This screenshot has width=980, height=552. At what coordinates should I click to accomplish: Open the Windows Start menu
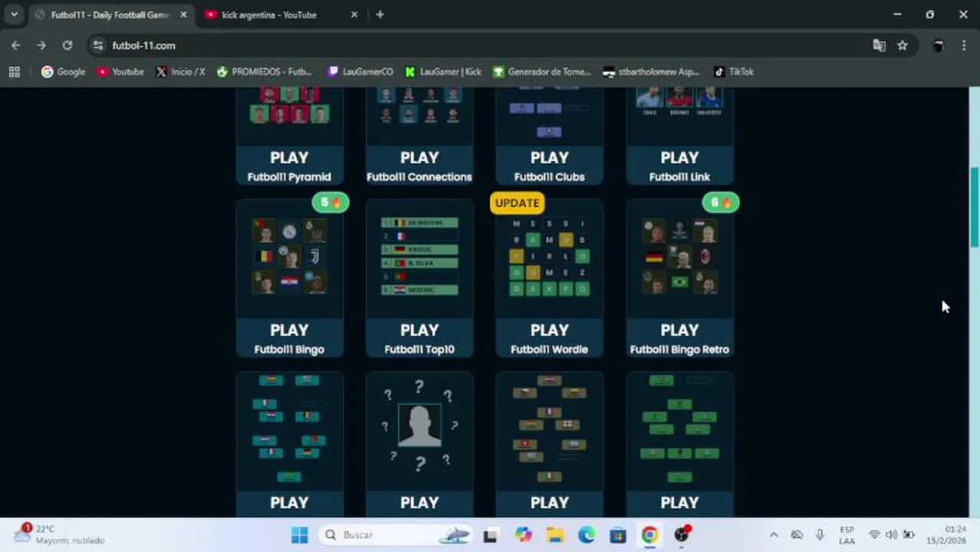tap(300, 535)
